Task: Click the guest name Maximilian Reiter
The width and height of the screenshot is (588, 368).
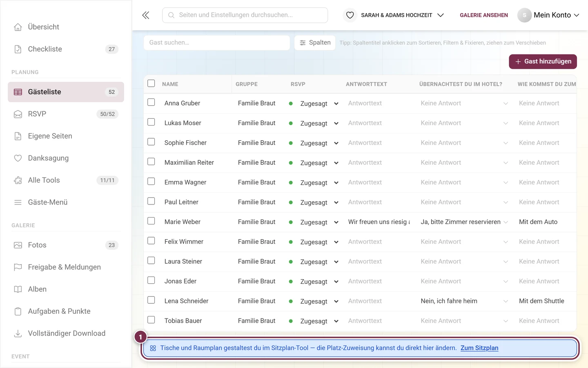Action: [189, 163]
